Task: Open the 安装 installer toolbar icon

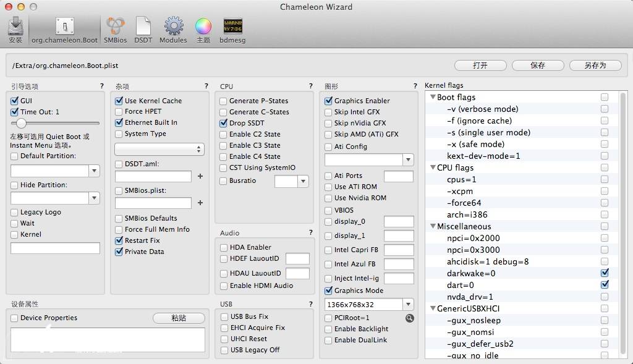Action: (15, 28)
